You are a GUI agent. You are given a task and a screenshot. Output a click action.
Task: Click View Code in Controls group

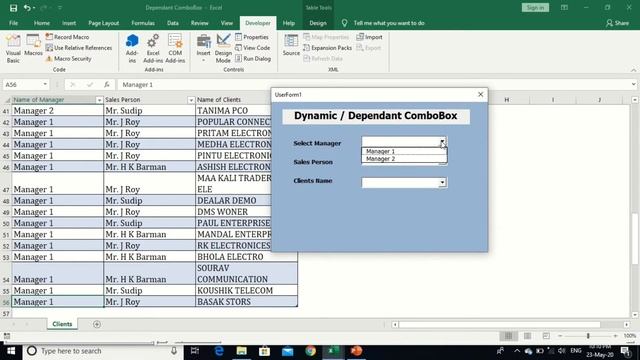[x=253, y=48]
